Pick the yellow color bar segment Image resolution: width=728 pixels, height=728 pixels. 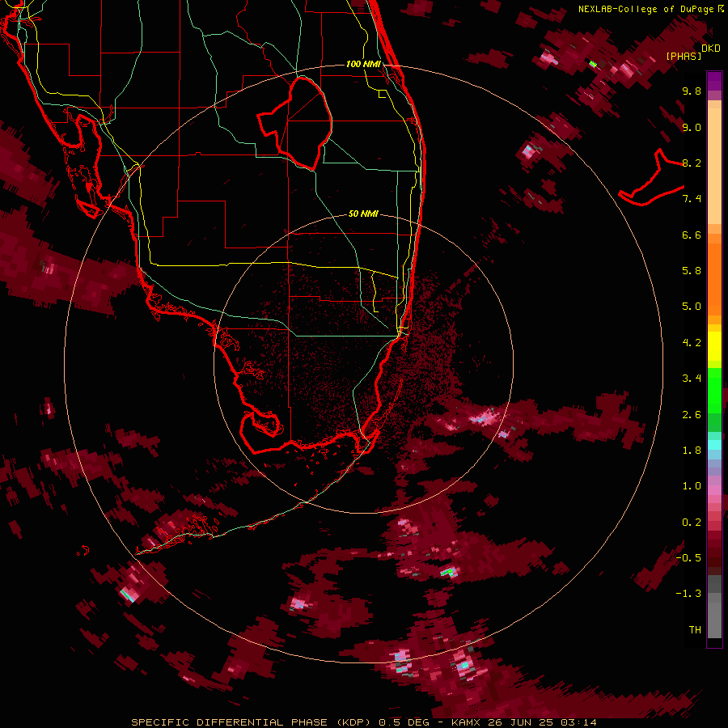click(714, 346)
